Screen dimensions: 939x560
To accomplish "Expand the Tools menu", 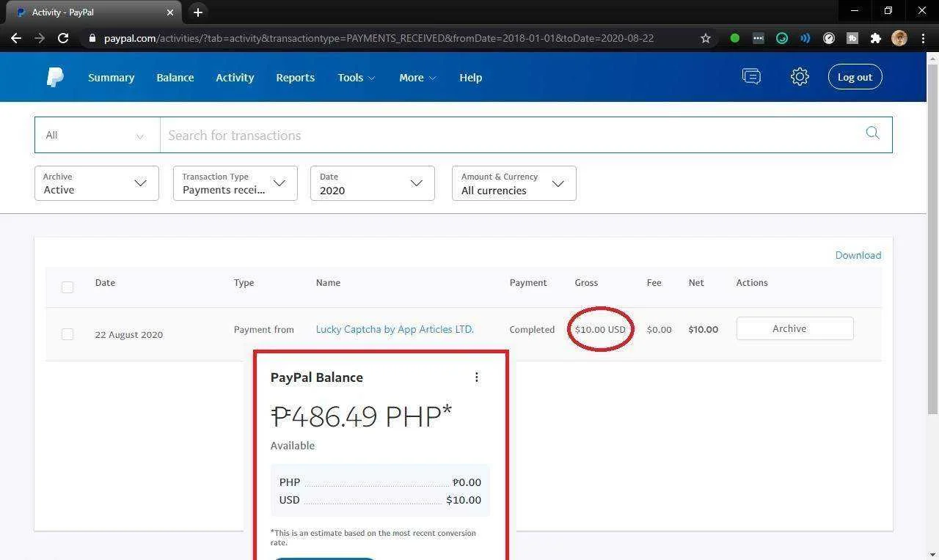I will 357,78.
